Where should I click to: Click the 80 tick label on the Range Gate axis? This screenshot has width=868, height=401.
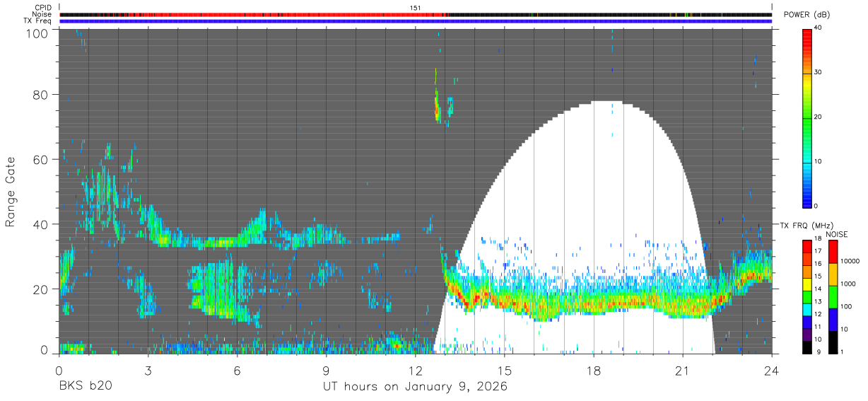(x=41, y=94)
